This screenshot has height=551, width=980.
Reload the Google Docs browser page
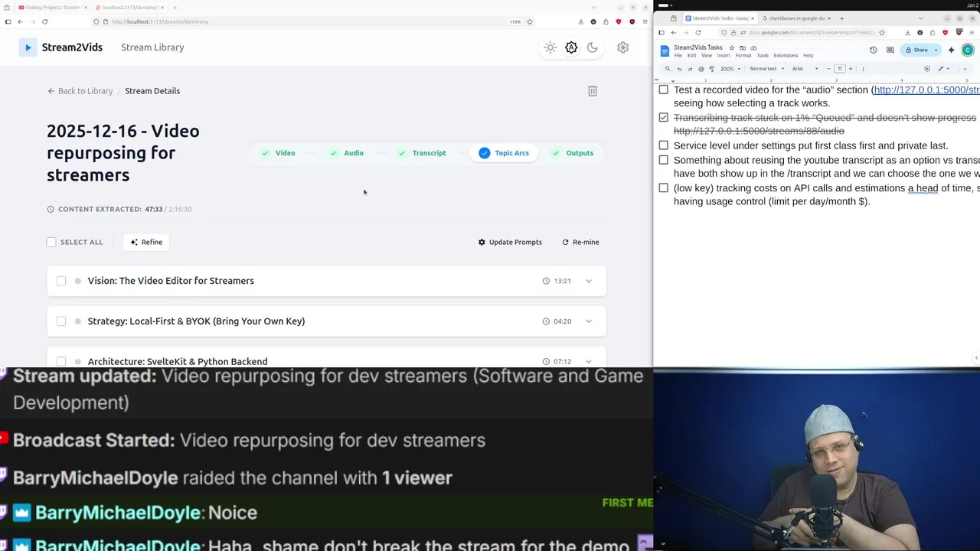click(698, 33)
